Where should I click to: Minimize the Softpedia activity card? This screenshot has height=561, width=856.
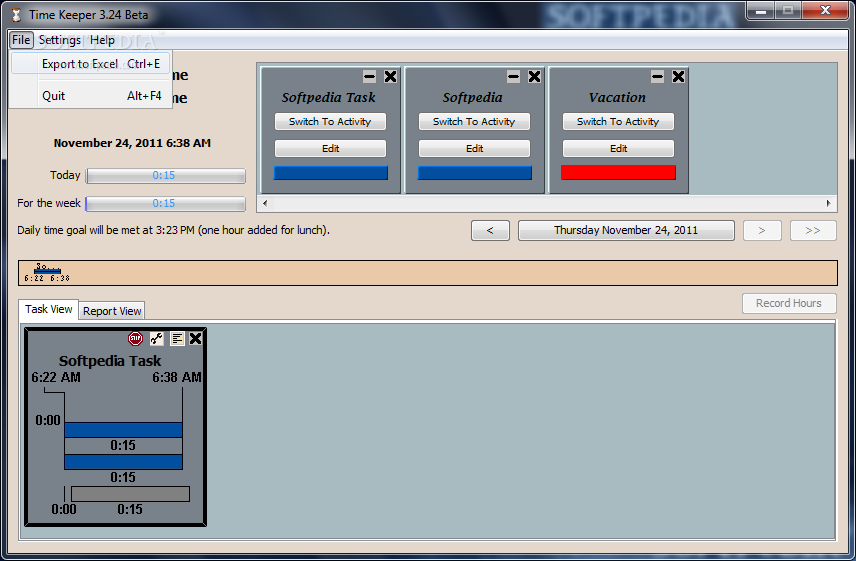pos(514,77)
